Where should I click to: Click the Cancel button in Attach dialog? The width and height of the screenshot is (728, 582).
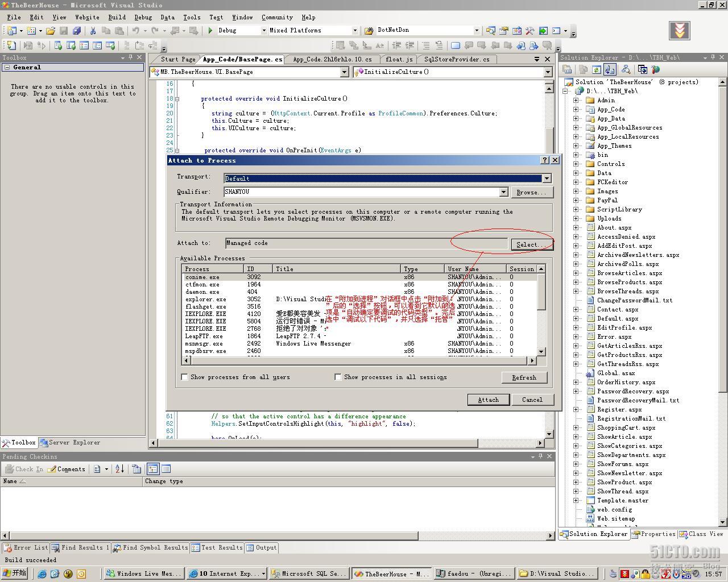532,400
